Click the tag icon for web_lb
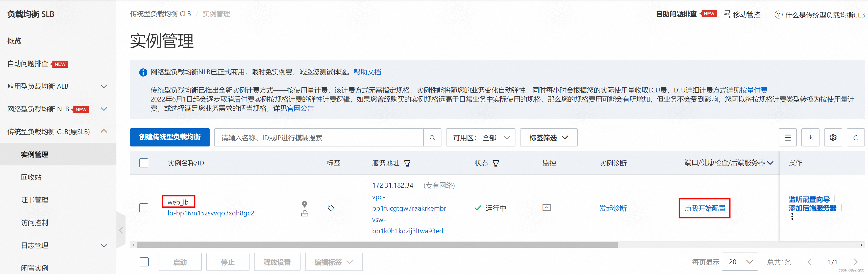The height and width of the screenshot is (274, 868). point(331,208)
